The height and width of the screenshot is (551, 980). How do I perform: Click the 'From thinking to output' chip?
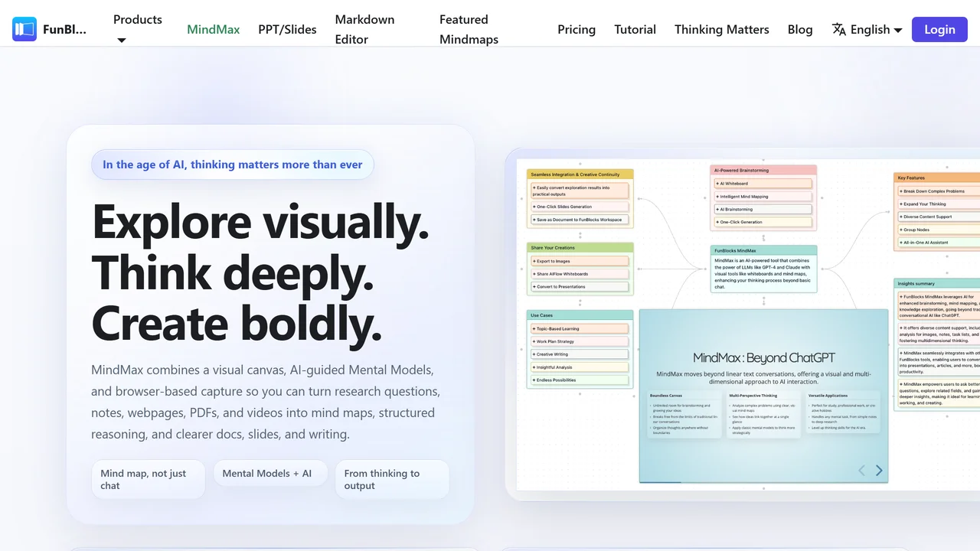392,480
